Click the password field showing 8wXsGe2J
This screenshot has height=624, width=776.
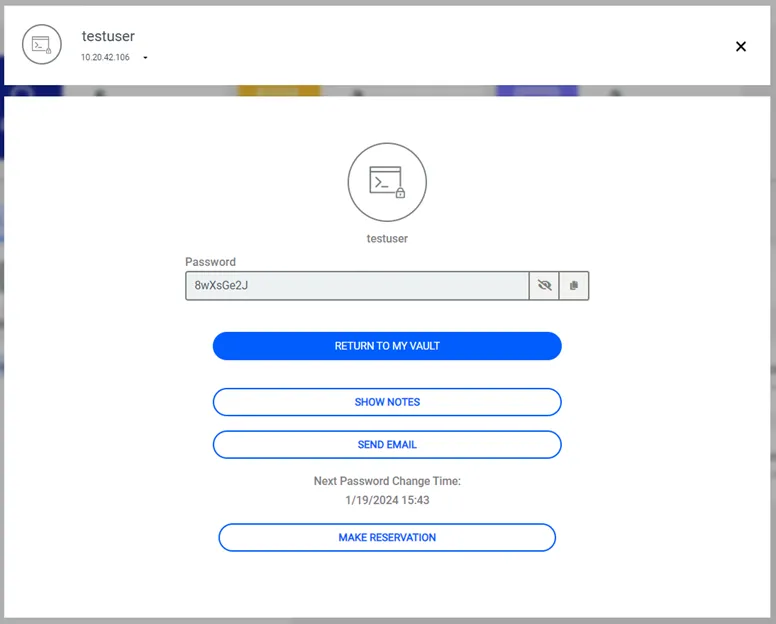coord(357,286)
